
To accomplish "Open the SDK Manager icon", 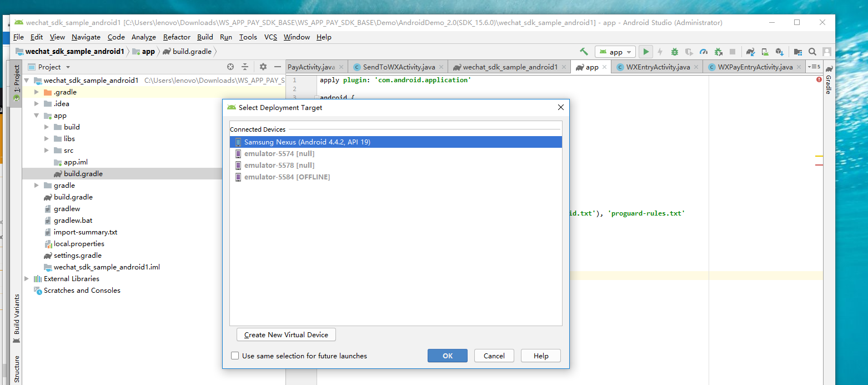I will [x=779, y=52].
